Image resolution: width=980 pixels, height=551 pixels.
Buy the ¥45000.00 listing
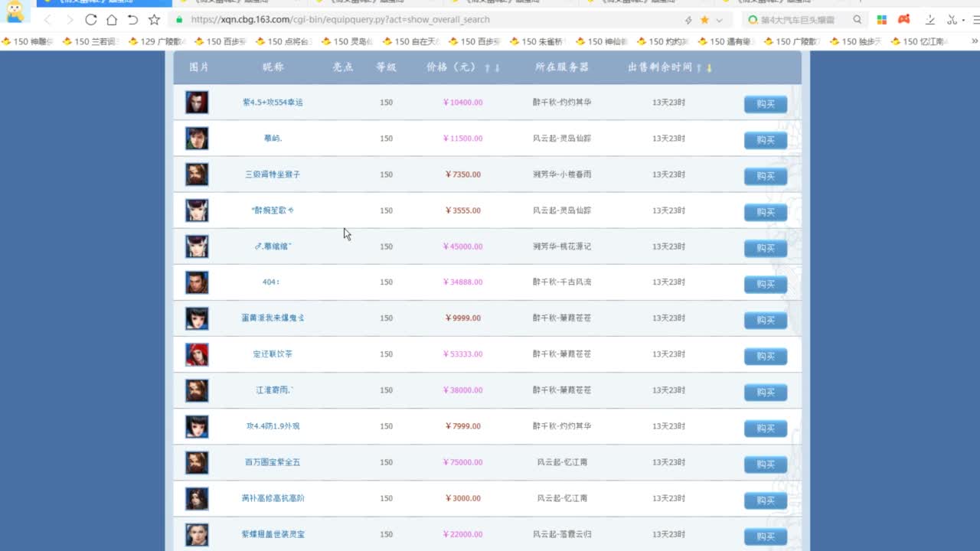766,248
